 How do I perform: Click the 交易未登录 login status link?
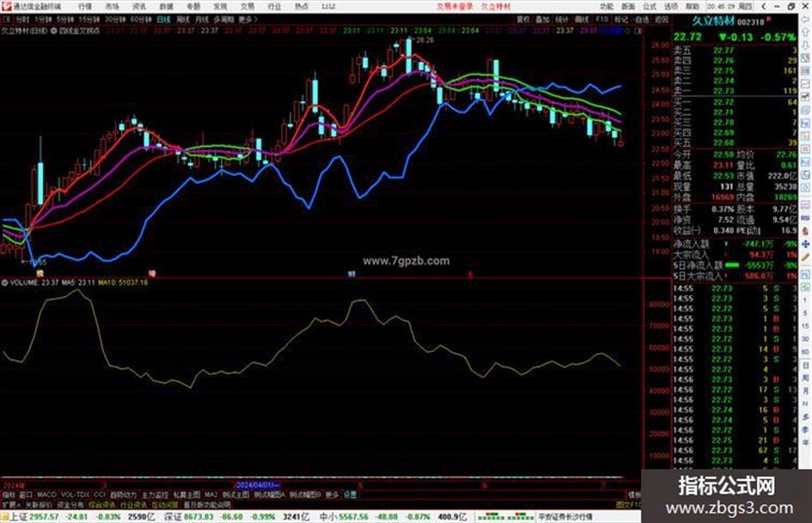point(455,6)
